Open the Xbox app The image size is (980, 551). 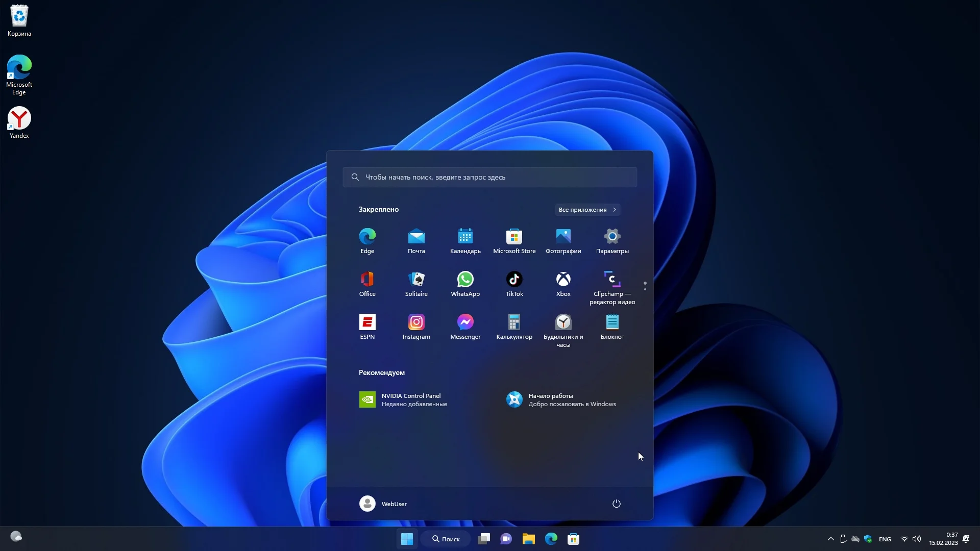point(563,284)
